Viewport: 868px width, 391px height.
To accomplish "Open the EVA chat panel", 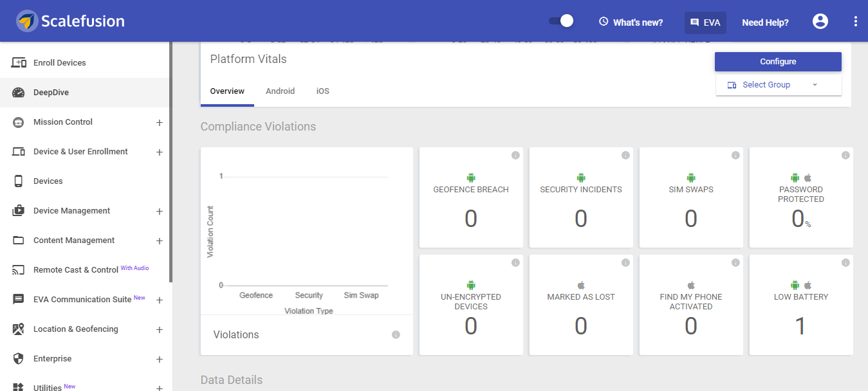I will click(705, 21).
